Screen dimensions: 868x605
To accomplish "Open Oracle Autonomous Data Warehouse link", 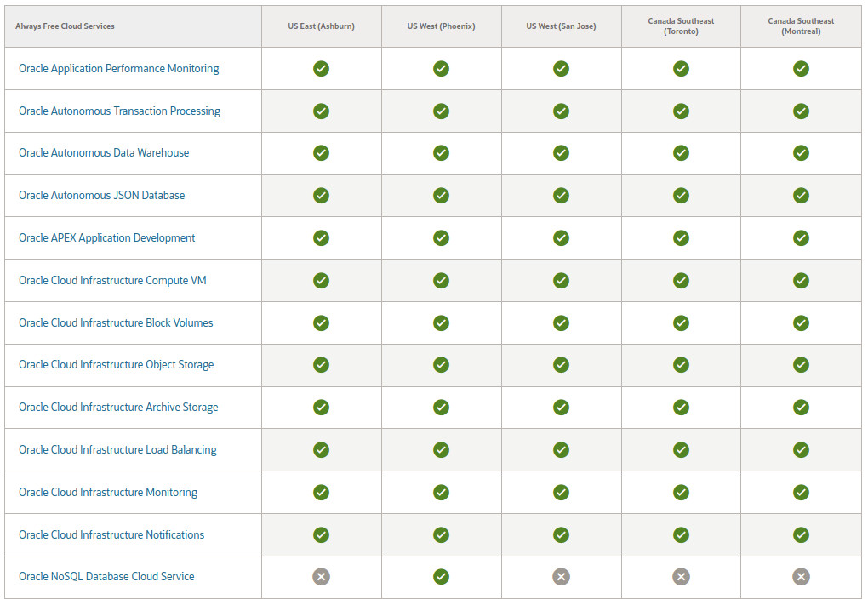I will point(104,153).
